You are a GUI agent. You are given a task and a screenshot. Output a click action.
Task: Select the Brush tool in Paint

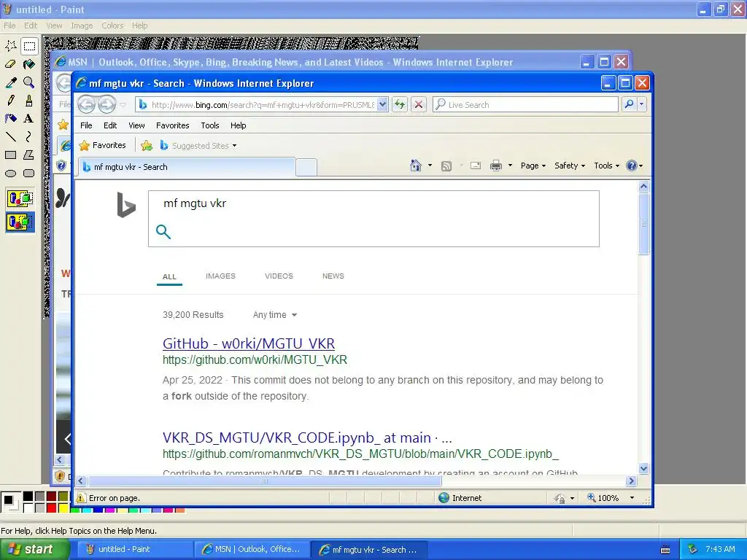[x=29, y=101]
